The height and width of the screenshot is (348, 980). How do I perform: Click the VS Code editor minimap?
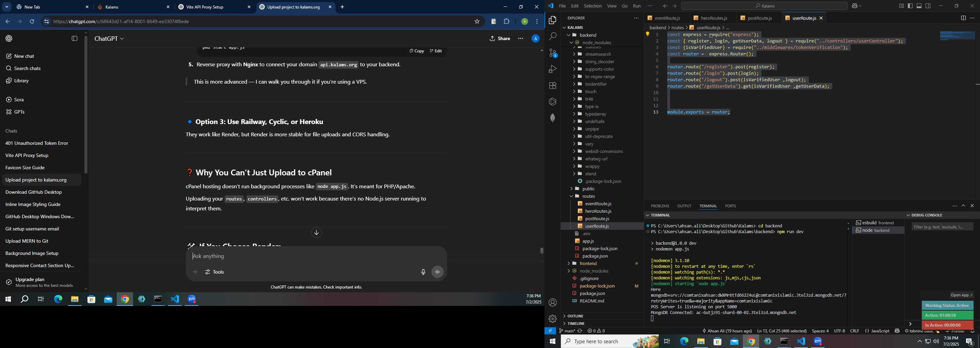click(x=957, y=36)
